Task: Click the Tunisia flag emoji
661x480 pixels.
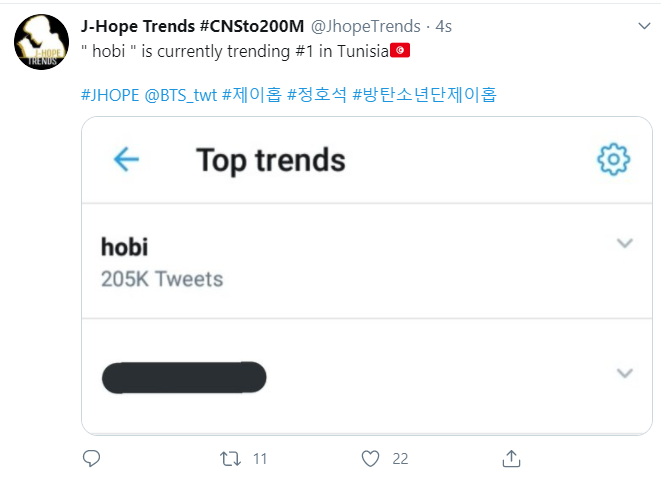Action: 400,51
